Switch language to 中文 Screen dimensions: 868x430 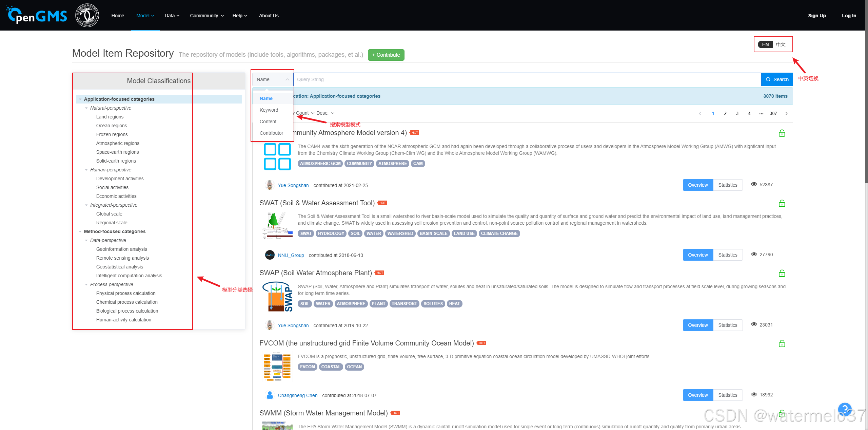[781, 44]
